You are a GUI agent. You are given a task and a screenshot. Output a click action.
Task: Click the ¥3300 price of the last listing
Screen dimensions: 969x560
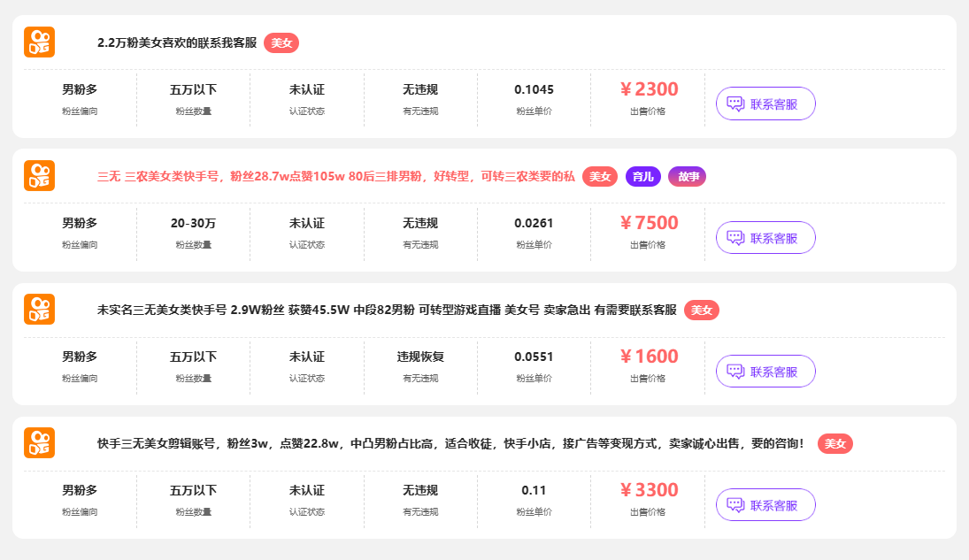(x=649, y=491)
